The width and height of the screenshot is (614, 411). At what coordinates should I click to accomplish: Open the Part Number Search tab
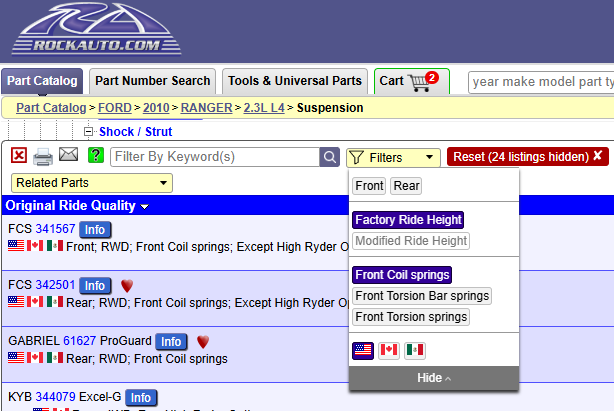[x=152, y=81]
